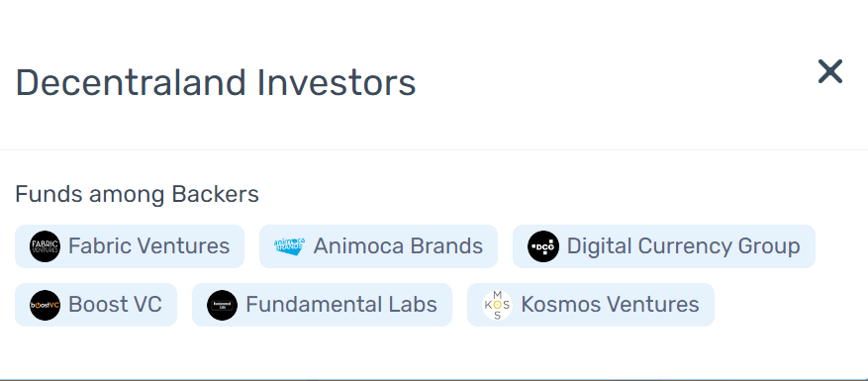
Task: Click the divider line below the title
Action: pos(434,149)
